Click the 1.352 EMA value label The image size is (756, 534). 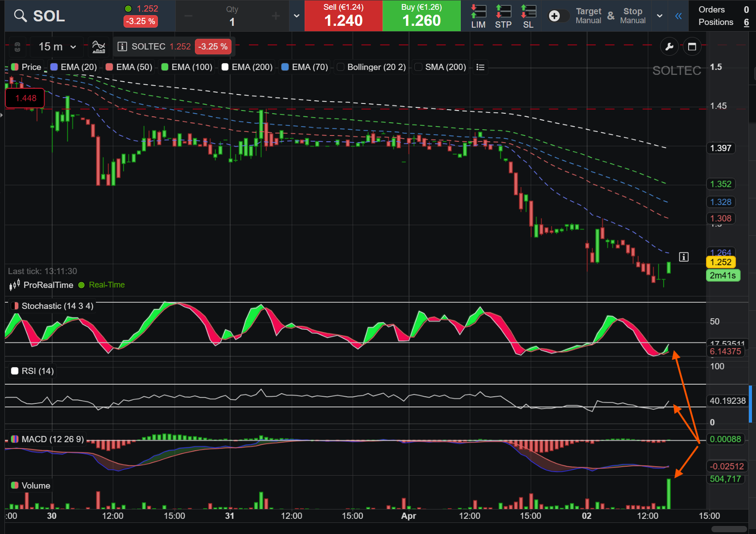point(721,184)
